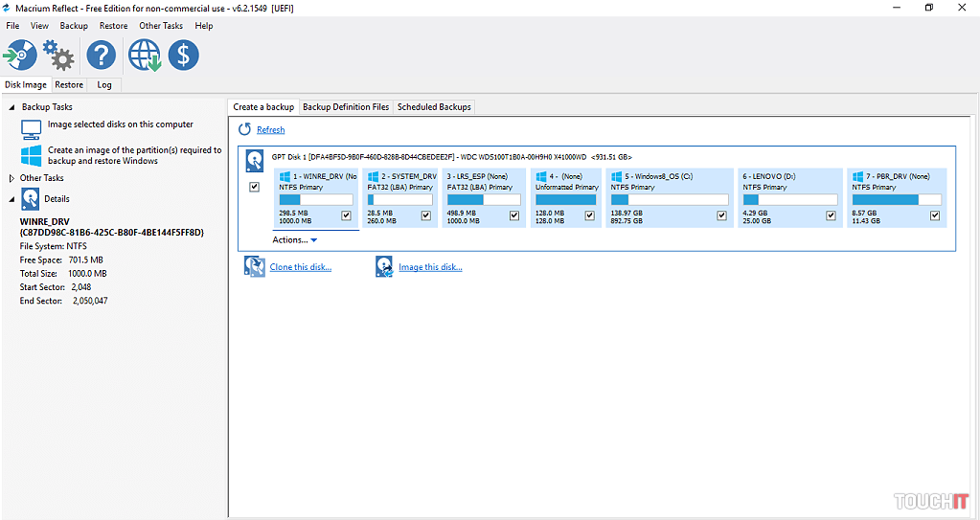
Task: Switch to the Scheduled Backups tab
Action: point(434,107)
